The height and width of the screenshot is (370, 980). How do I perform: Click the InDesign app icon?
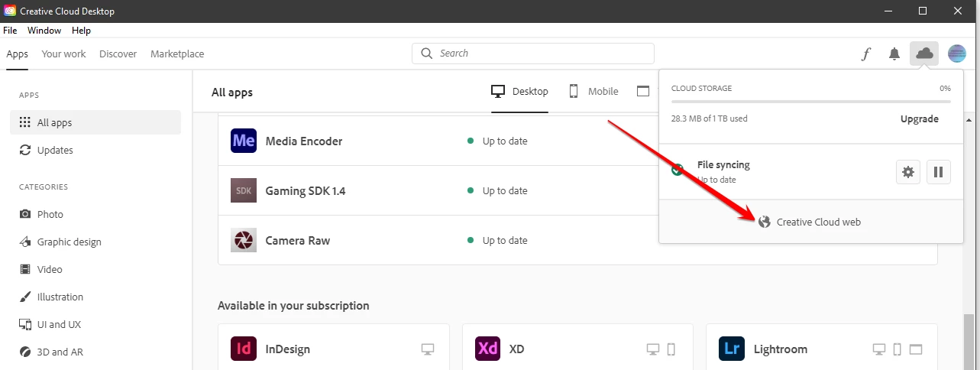(244, 349)
